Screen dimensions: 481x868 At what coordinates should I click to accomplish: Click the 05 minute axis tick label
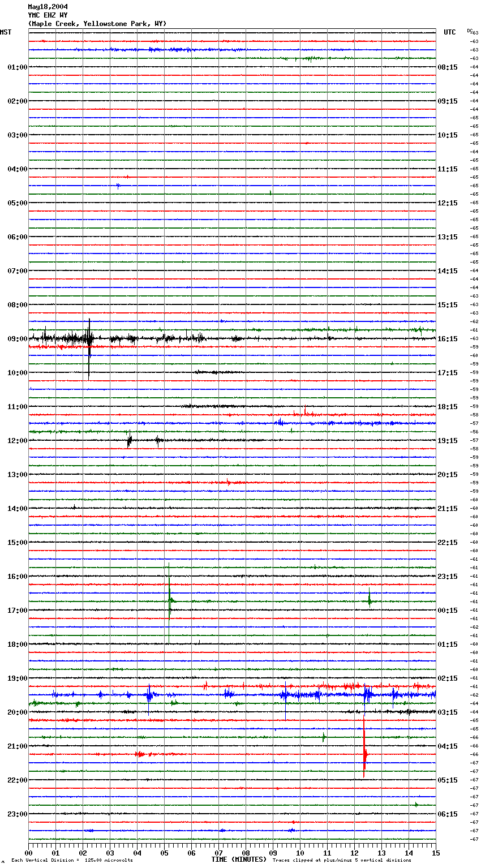point(164,853)
